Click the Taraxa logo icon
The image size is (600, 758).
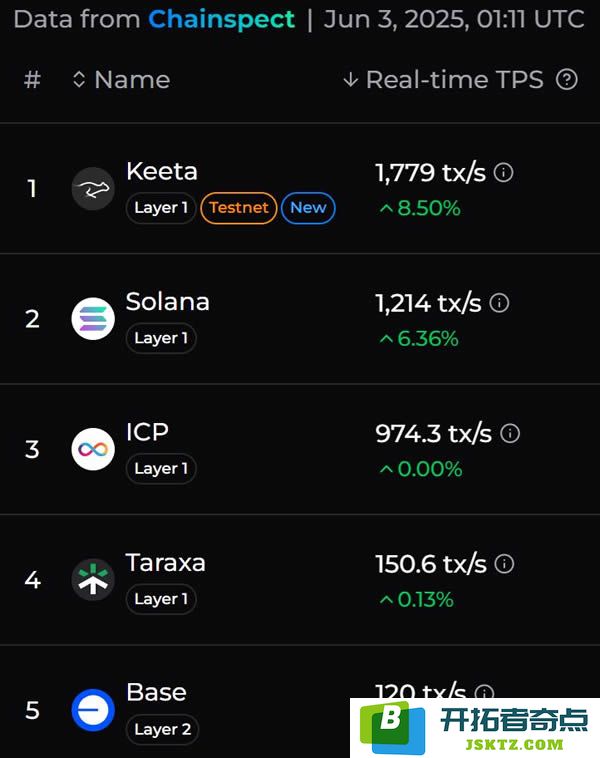[93, 579]
